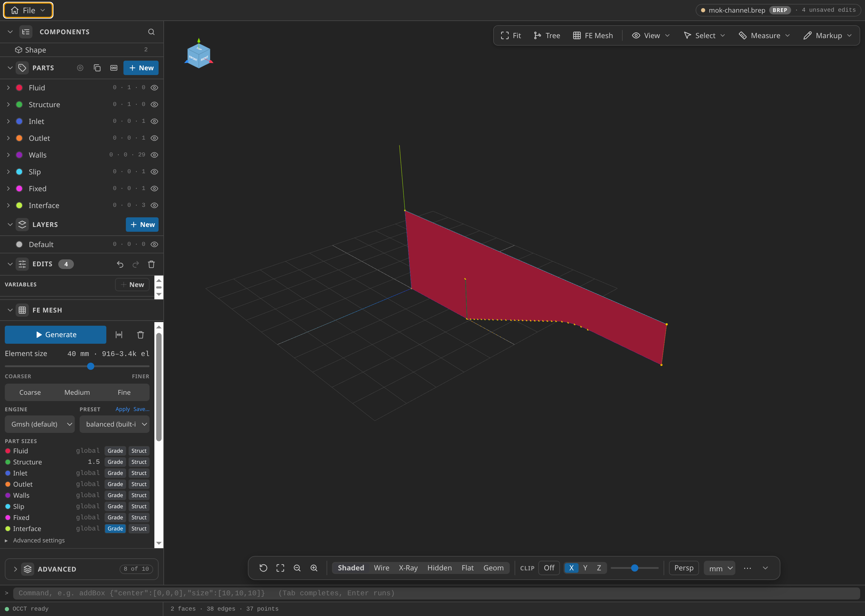865x616 pixels.
Task: Add a new part with New button
Action: (141, 68)
